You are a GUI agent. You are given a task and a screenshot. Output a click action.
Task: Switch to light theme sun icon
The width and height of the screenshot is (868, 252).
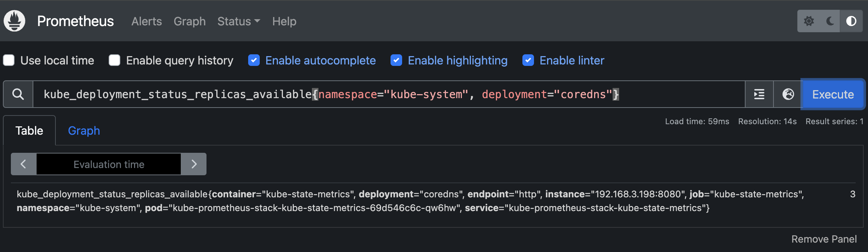pos(809,21)
